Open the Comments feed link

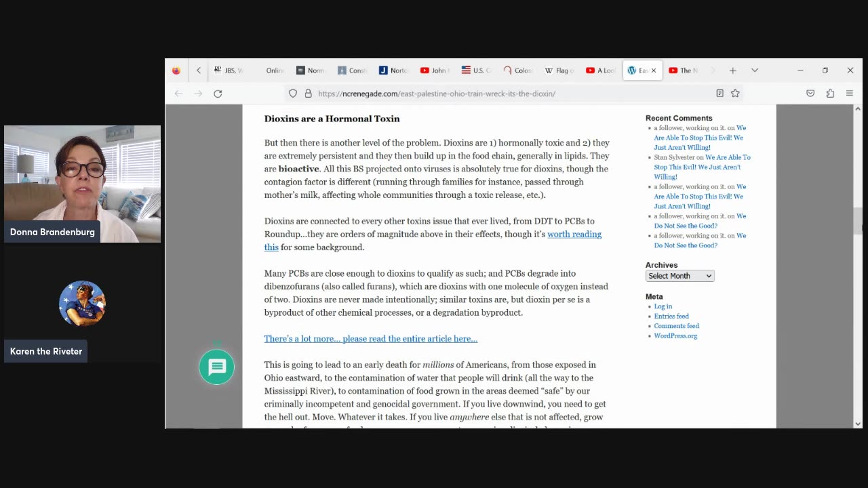click(x=676, y=326)
